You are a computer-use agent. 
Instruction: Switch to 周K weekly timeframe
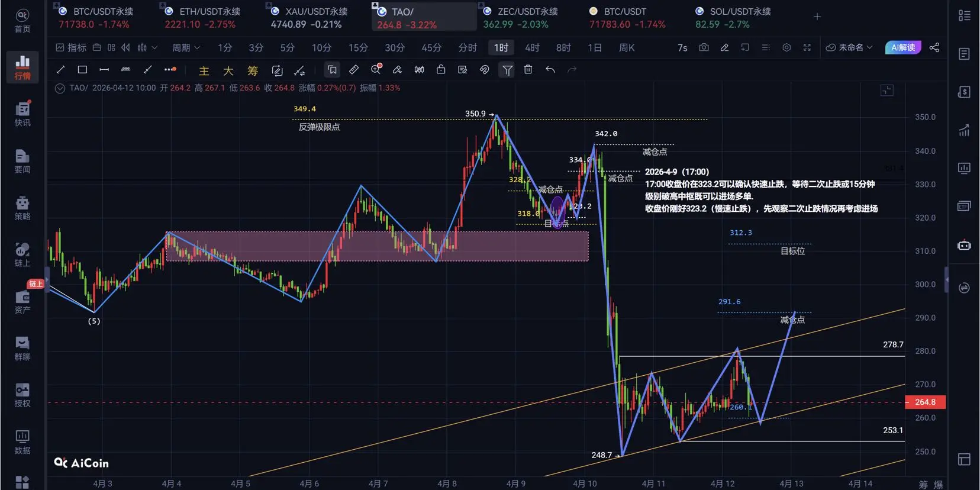click(627, 47)
